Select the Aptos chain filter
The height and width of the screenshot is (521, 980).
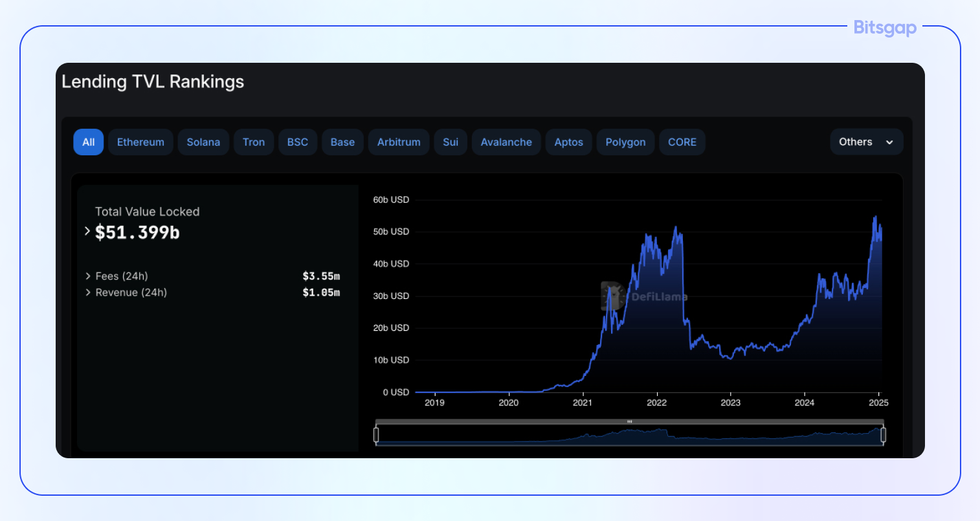pyautogui.click(x=569, y=142)
